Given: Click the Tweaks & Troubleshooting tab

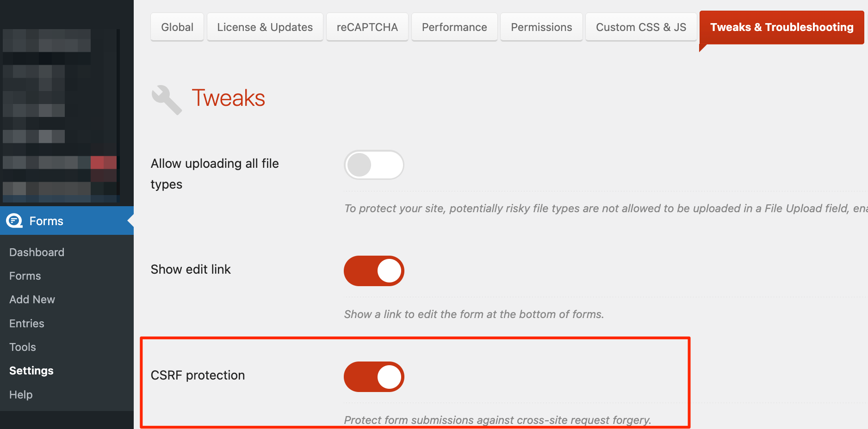Looking at the screenshot, I should click(781, 27).
